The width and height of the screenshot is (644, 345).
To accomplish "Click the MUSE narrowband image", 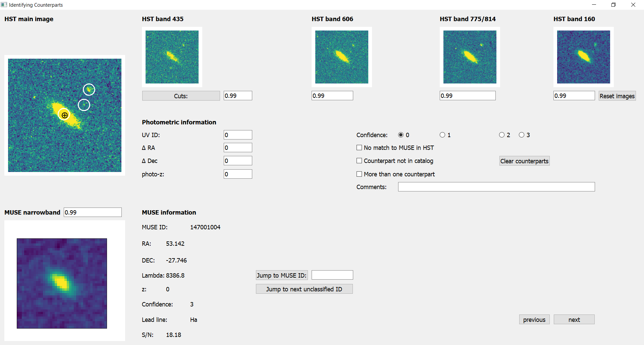I will tap(62, 283).
